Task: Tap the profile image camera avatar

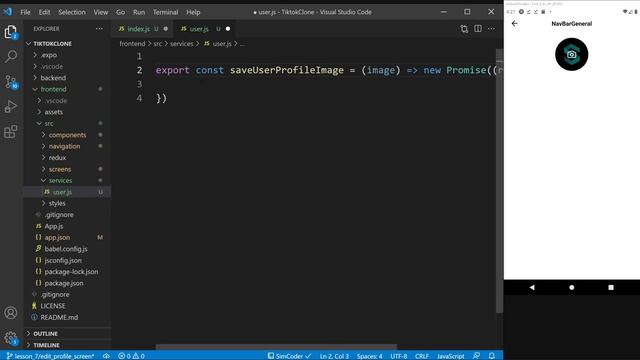Action: tap(571, 54)
